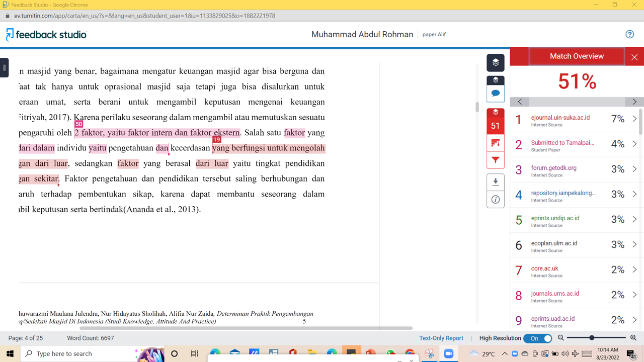Open the feedback comments speech bubble
The height and width of the screenshot is (362, 644).
pos(495,94)
